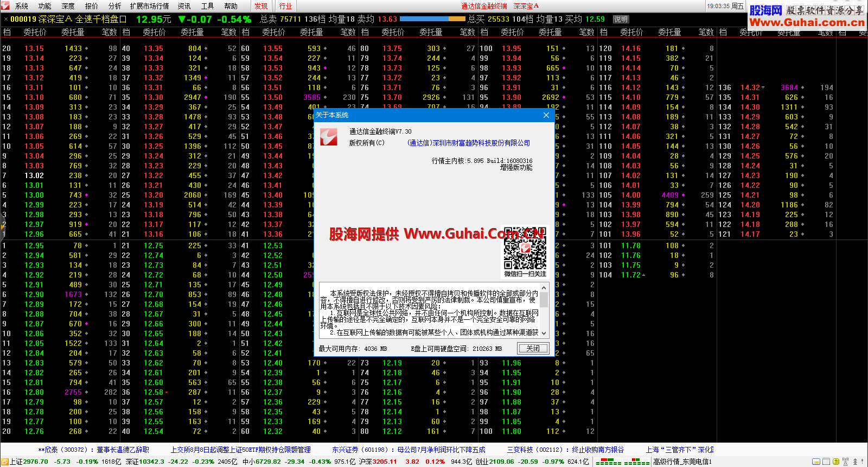Click the stock code 000019 in the header
The width and height of the screenshot is (868, 467).
coord(23,19)
